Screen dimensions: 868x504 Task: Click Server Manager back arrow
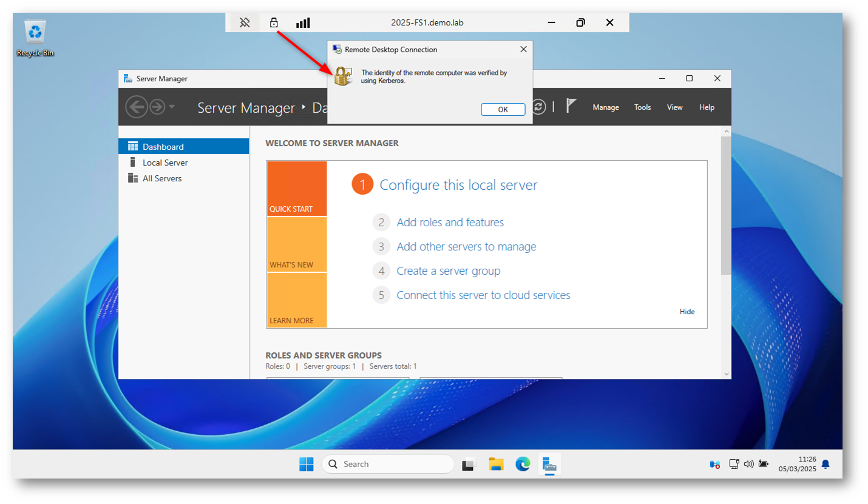137,107
